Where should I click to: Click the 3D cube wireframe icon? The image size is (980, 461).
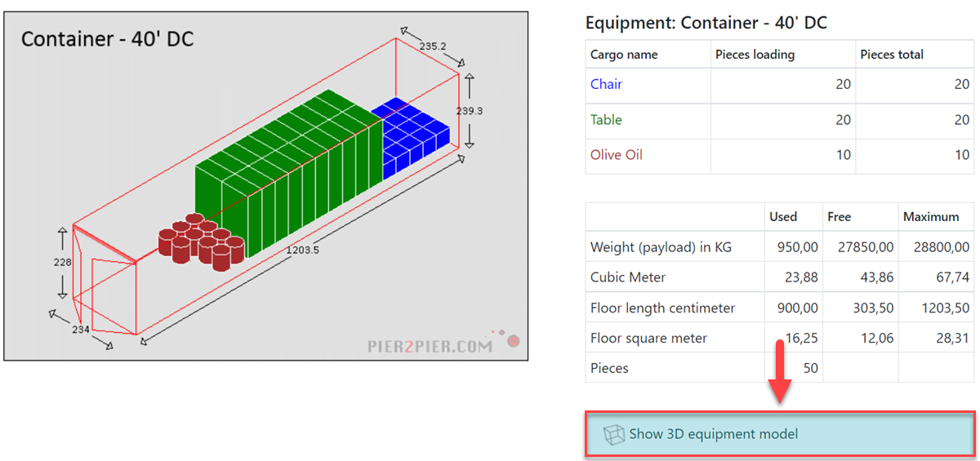612,435
